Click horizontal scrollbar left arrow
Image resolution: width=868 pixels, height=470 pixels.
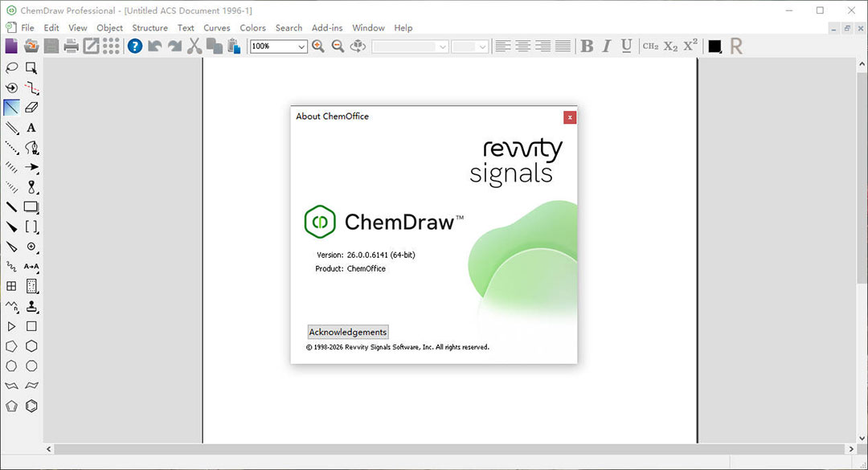[49, 449]
